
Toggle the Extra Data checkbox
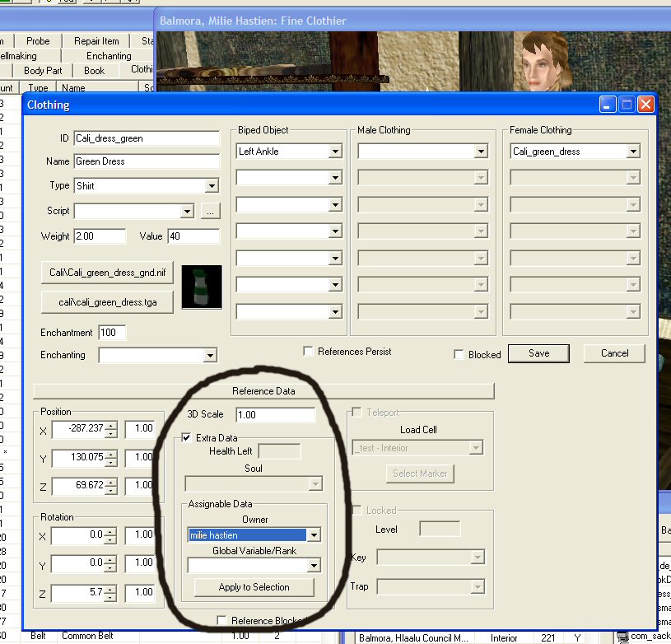pyautogui.click(x=186, y=438)
